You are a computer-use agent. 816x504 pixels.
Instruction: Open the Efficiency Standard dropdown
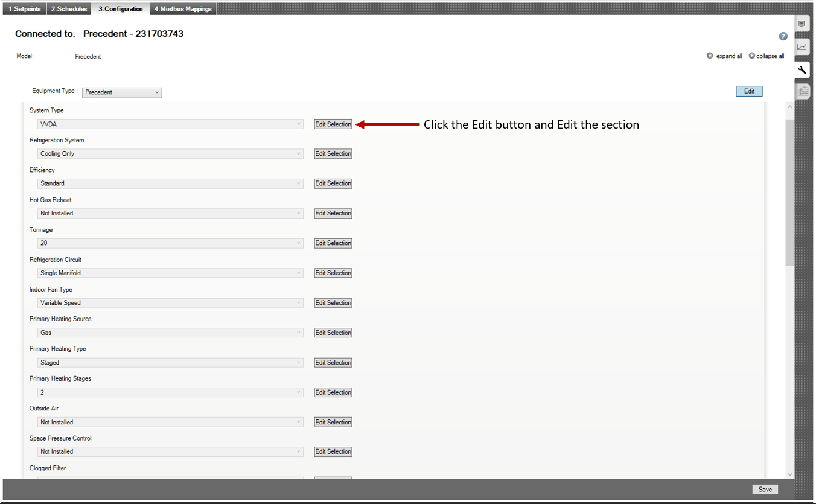170,183
